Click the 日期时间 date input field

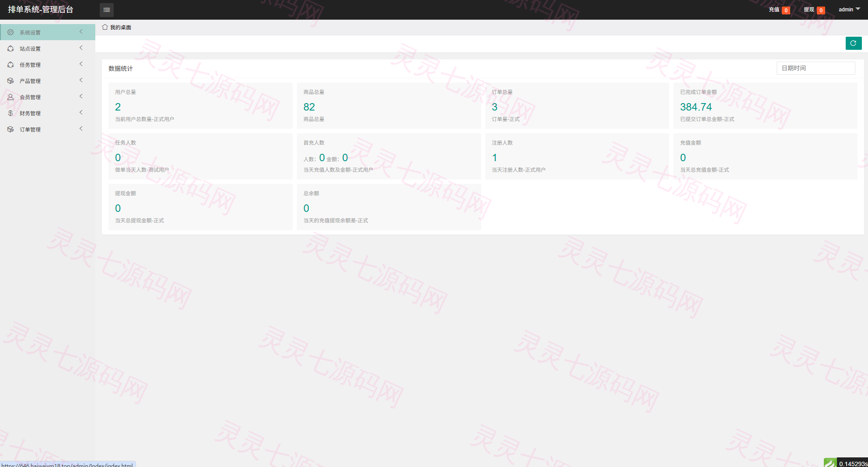(816, 68)
